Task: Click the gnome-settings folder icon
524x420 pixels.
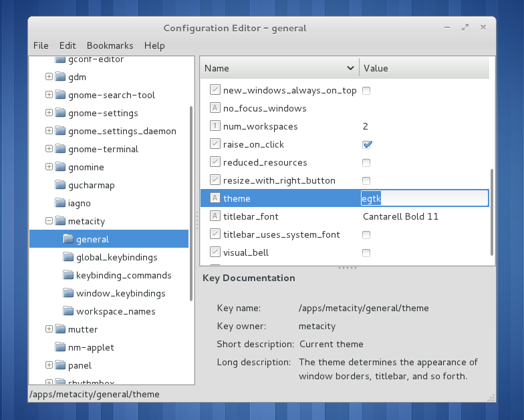Action: point(60,113)
